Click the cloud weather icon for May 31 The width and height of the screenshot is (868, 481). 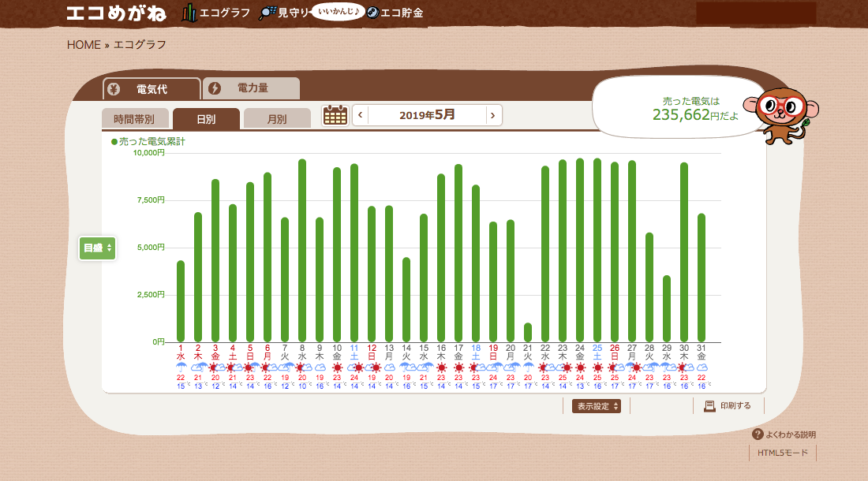pos(702,367)
